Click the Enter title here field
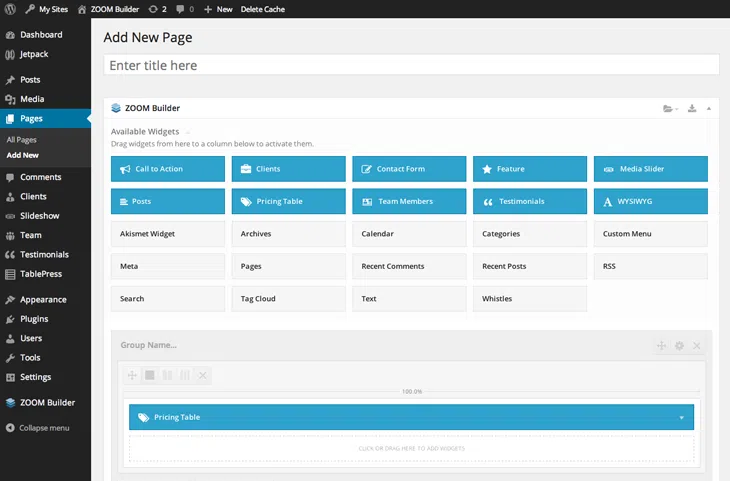The height and width of the screenshot is (481, 730). 411,65
